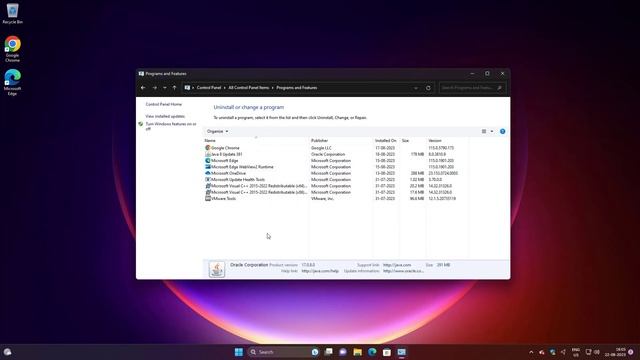Click All Control Panel Items breadcrumb
The width and height of the screenshot is (640, 360).
[x=249, y=88]
